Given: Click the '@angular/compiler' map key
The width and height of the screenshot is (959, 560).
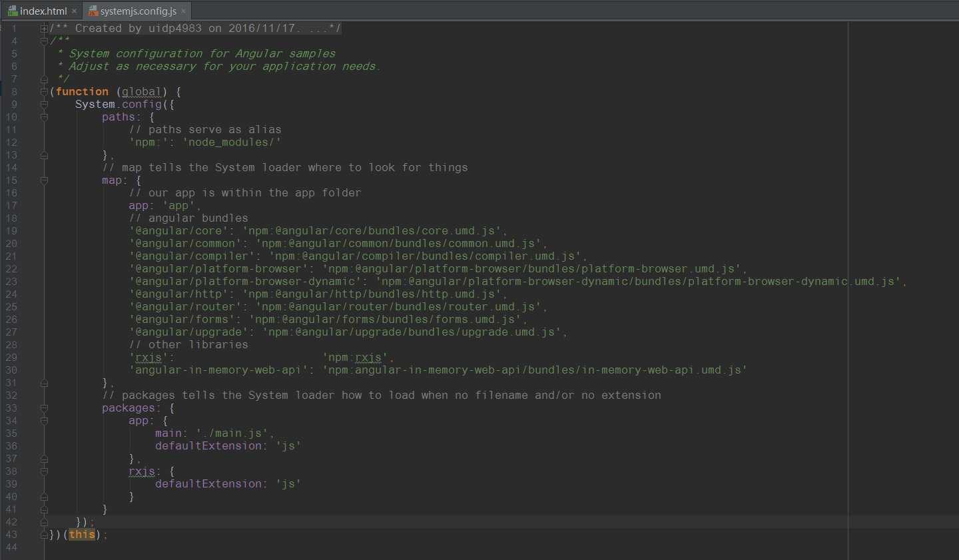Looking at the screenshot, I should point(192,256).
